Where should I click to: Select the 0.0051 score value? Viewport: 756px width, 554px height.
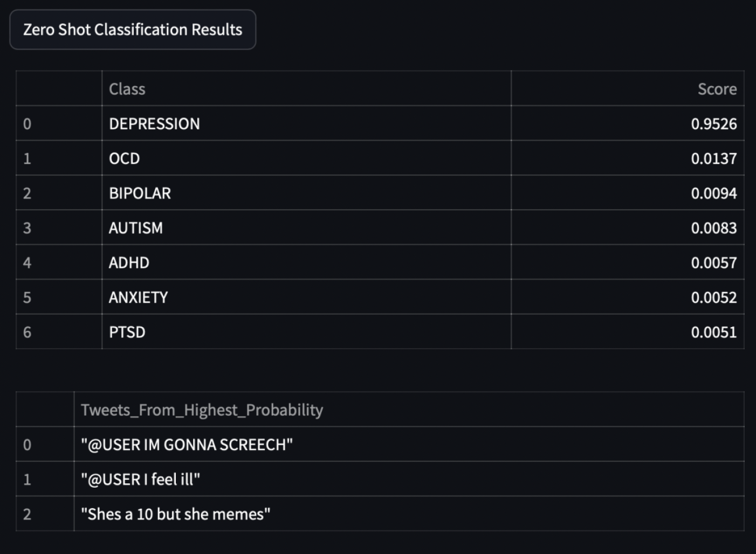click(713, 332)
